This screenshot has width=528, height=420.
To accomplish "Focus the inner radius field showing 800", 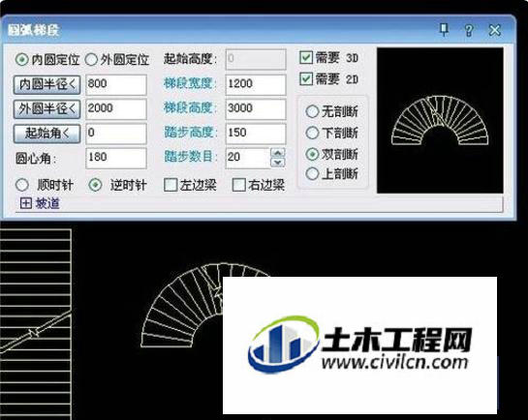I will [x=116, y=84].
